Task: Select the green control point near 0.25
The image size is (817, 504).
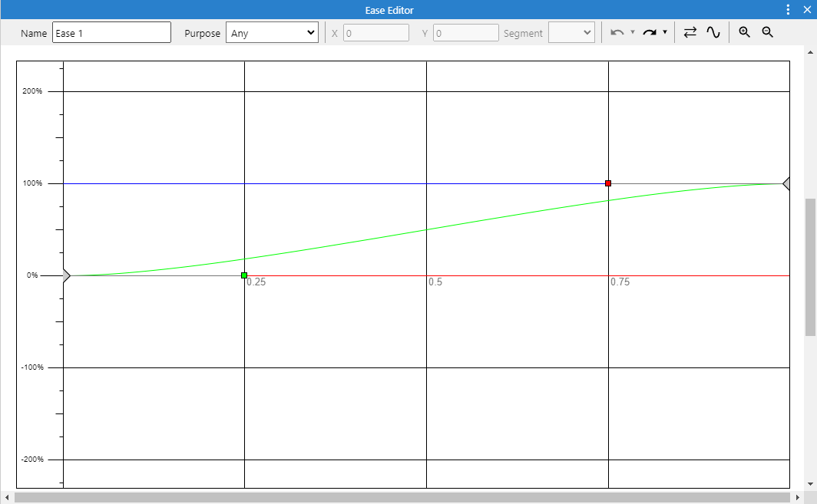Action: tap(244, 274)
